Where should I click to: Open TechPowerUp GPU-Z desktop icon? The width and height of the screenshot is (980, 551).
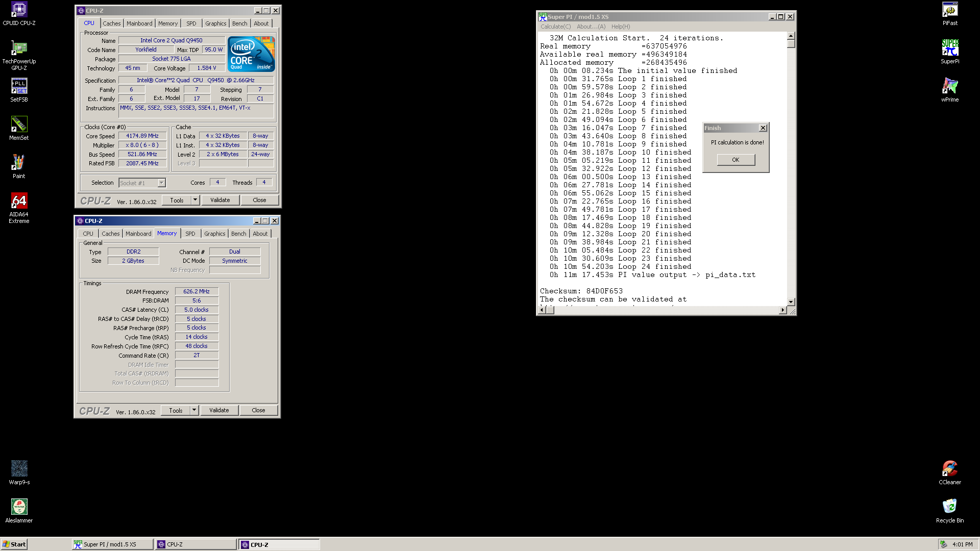click(x=19, y=55)
